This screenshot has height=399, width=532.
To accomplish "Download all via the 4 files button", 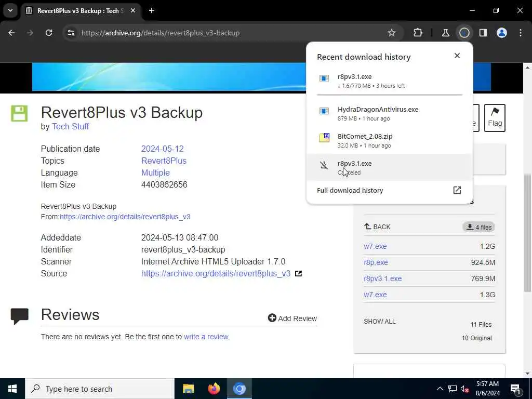I will pos(478,227).
